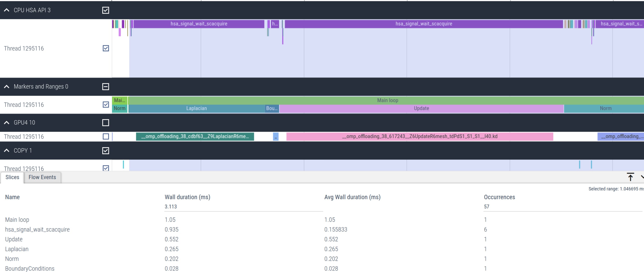The image size is (644, 272).
Task: Collapse the GPU4 10 track group
Action: (7, 123)
